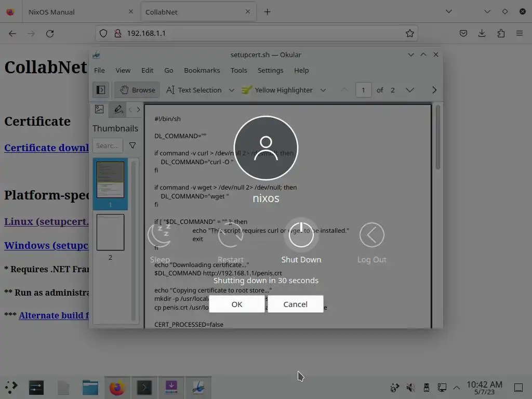Image resolution: width=532 pixels, height=399 pixels.
Task: Confirm shutdown with the OK button
Action: [237, 304]
